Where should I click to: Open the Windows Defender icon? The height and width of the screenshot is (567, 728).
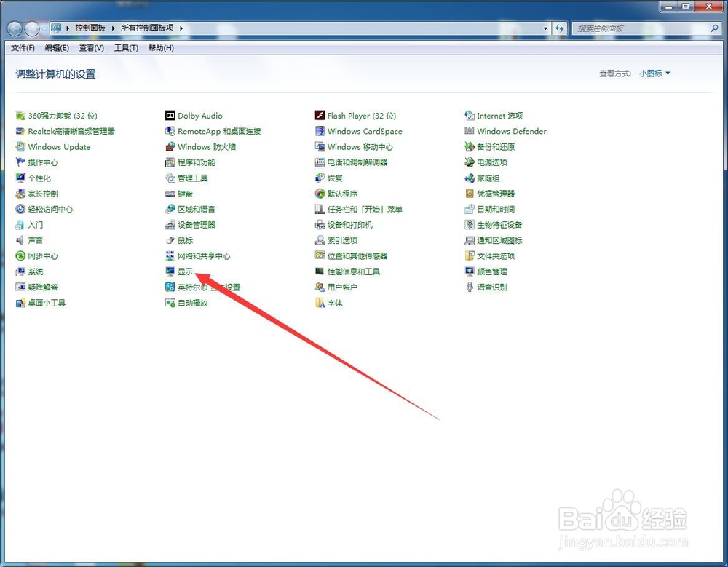tap(470, 132)
